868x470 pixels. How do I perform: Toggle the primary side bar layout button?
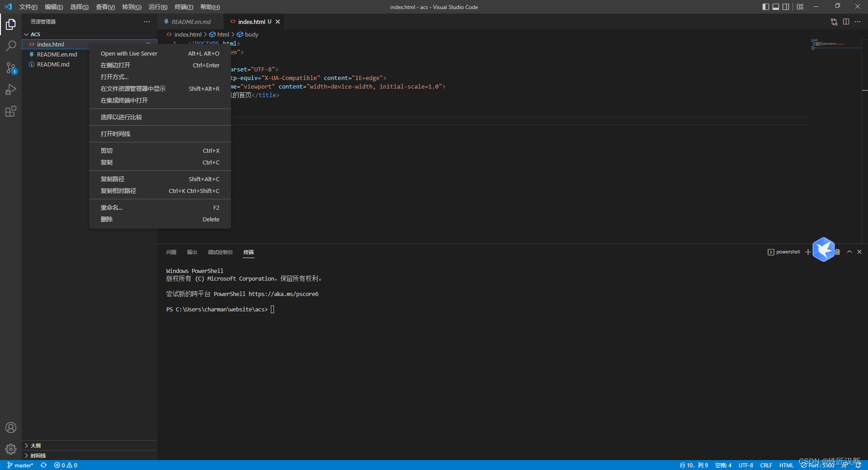coord(765,7)
